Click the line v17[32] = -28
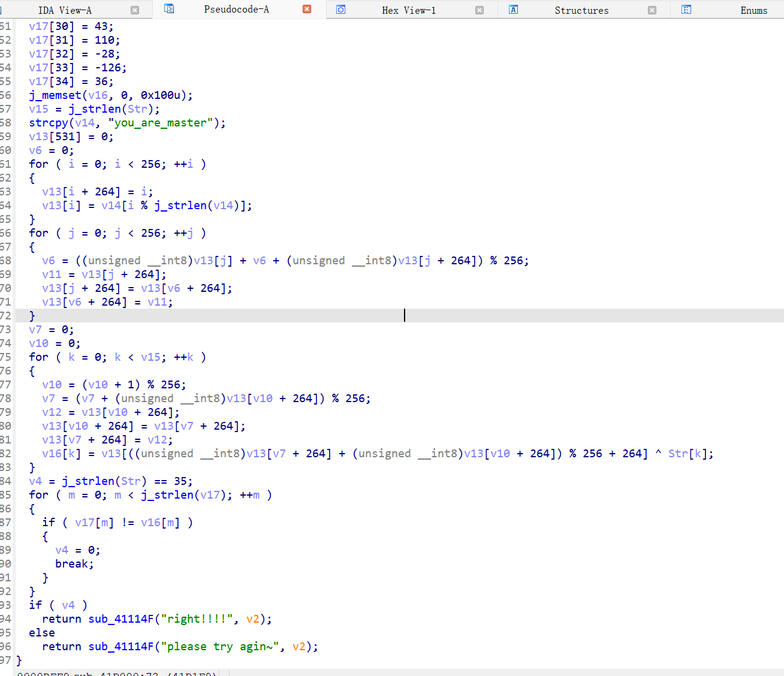784x676 pixels. point(74,54)
